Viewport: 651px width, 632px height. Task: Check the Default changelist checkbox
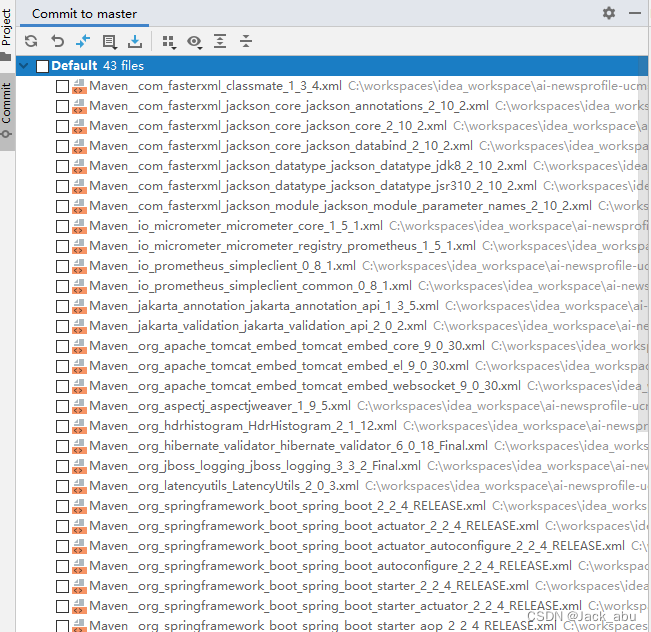(x=42, y=66)
